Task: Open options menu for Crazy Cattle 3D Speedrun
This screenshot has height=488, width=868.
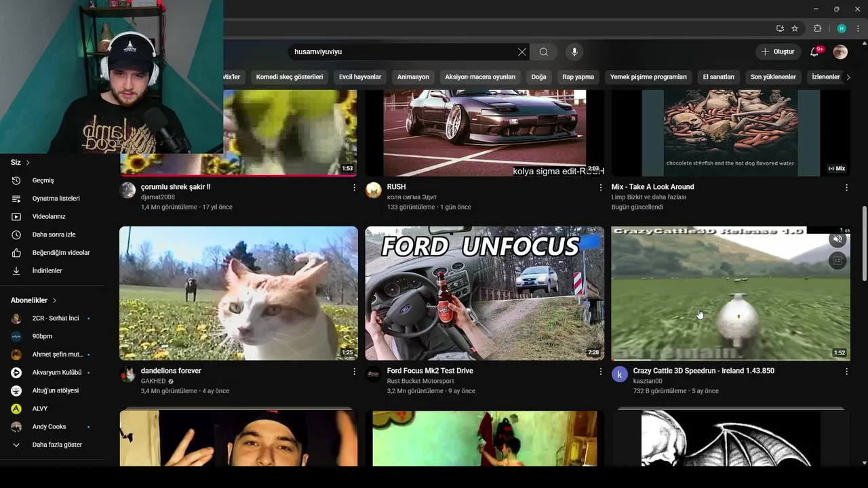Action: tap(846, 371)
